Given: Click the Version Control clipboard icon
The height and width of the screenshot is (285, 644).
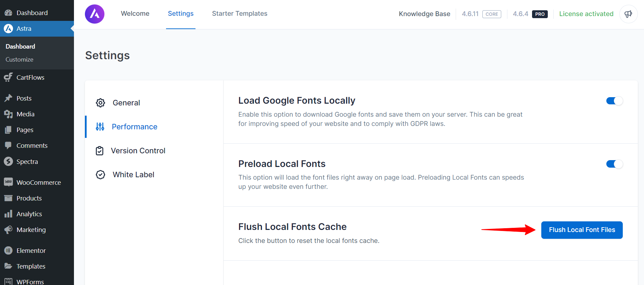Looking at the screenshot, I should pyautogui.click(x=100, y=151).
